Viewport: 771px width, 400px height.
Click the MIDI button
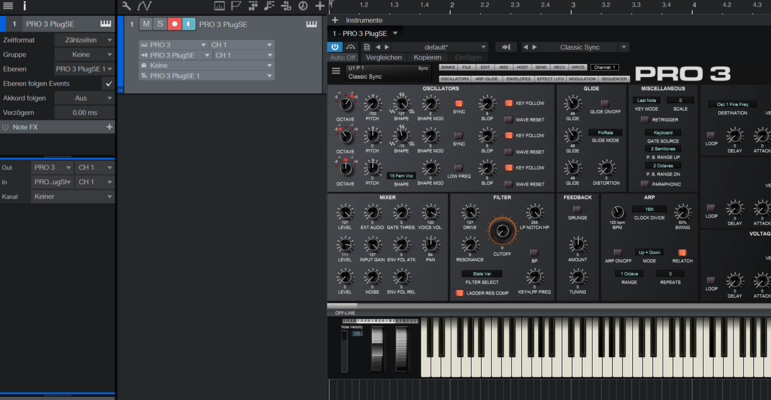click(504, 67)
